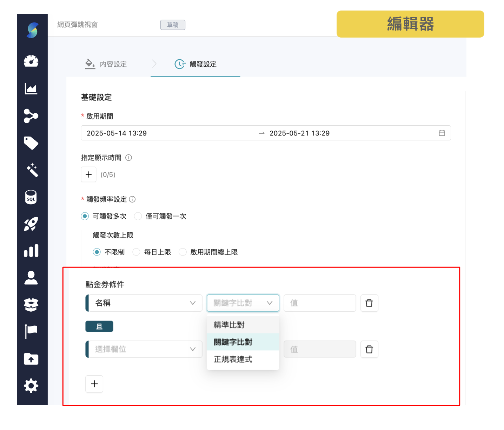This screenshot has width=504, height=430.
Task: Expand the 關鍵字比對 comparison dropdown
Action: coord(243,303)
